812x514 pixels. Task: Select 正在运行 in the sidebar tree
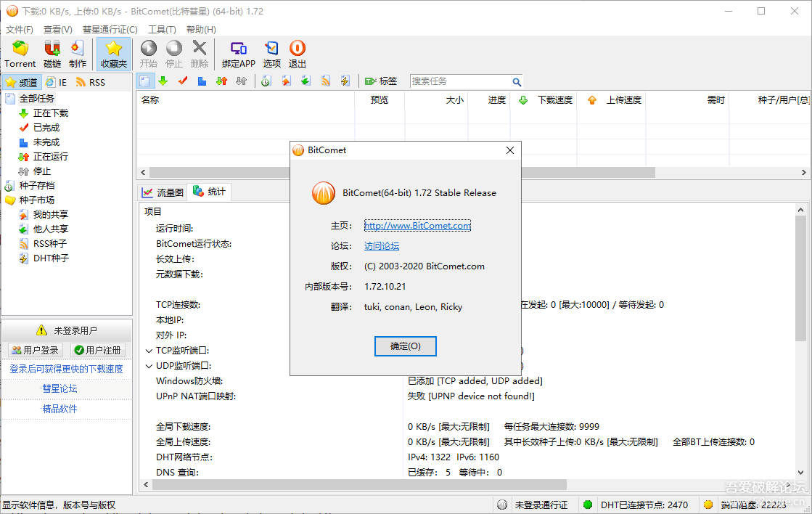51,157
